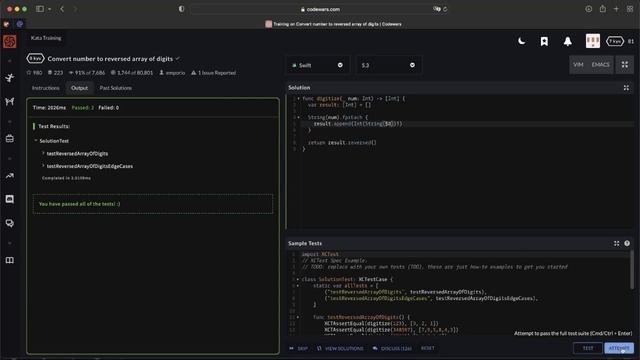The height and width of the screenshot is (360, 640).
Task: Reload the page in Safari
Action: (445, 9)
